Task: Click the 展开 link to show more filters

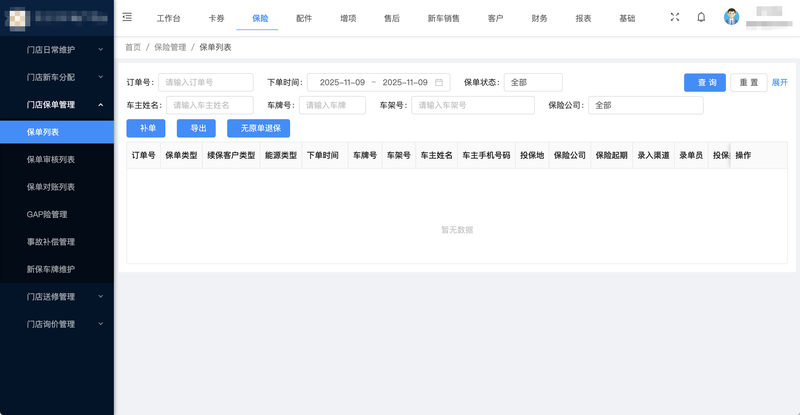Action: click(779, 82)
